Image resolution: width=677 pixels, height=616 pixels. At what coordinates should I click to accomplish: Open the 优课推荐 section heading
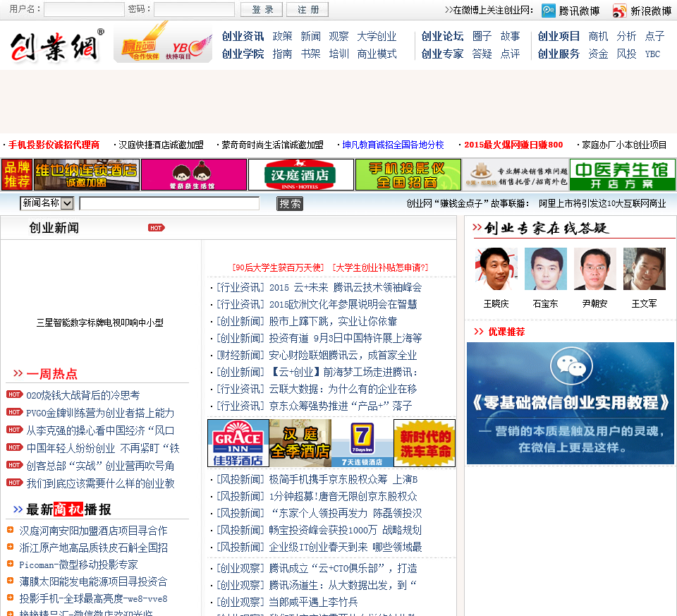[506, 332]
